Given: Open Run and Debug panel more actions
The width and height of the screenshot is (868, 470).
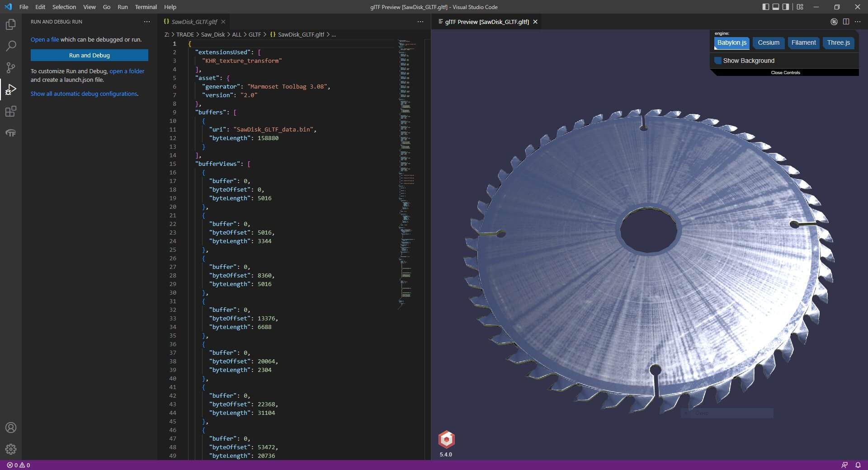Looking at the screenshot, I should click(x=146, y=22).
